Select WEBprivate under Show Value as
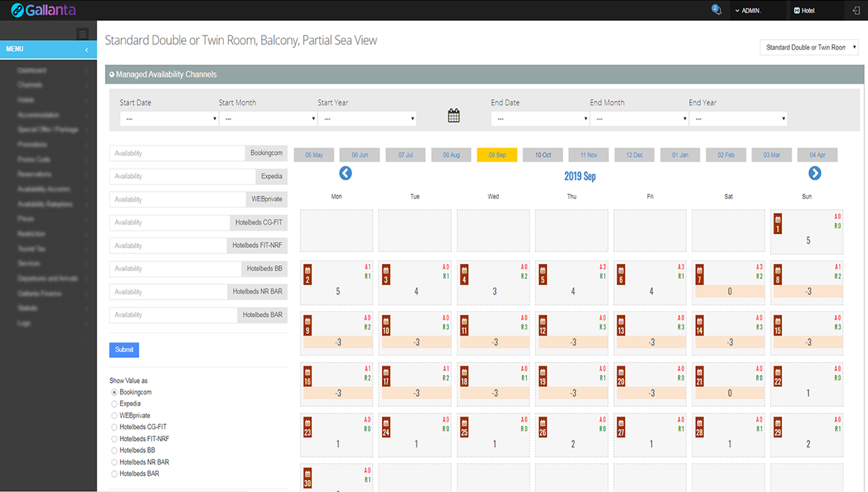868x492 pixels. tap(115, 416)
